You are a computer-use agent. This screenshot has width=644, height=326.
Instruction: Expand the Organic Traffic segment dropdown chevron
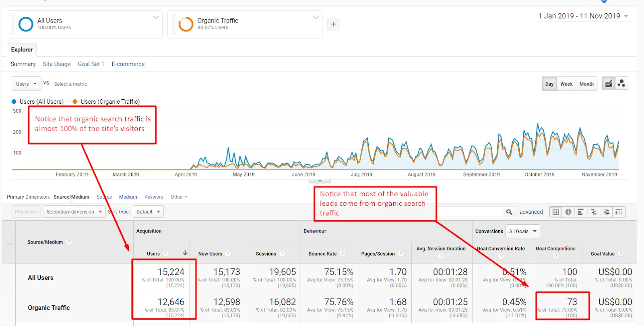click(316, 18)
